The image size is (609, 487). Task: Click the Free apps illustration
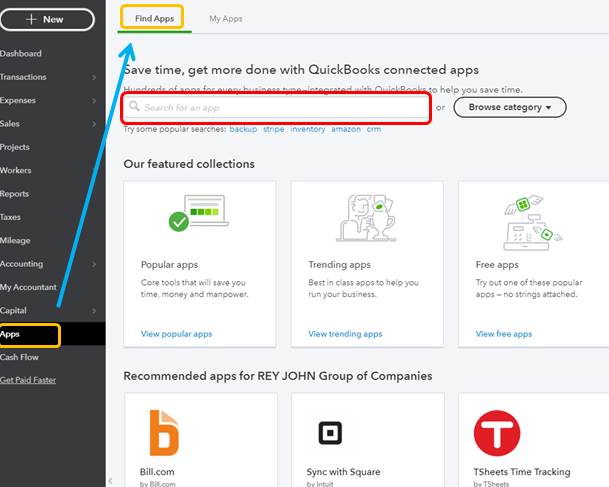[533, 223]
